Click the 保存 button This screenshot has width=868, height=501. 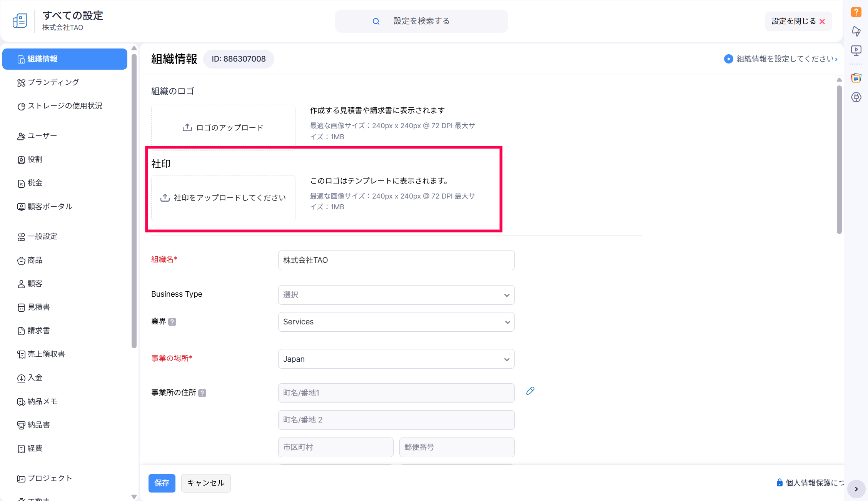coord(162,483)
